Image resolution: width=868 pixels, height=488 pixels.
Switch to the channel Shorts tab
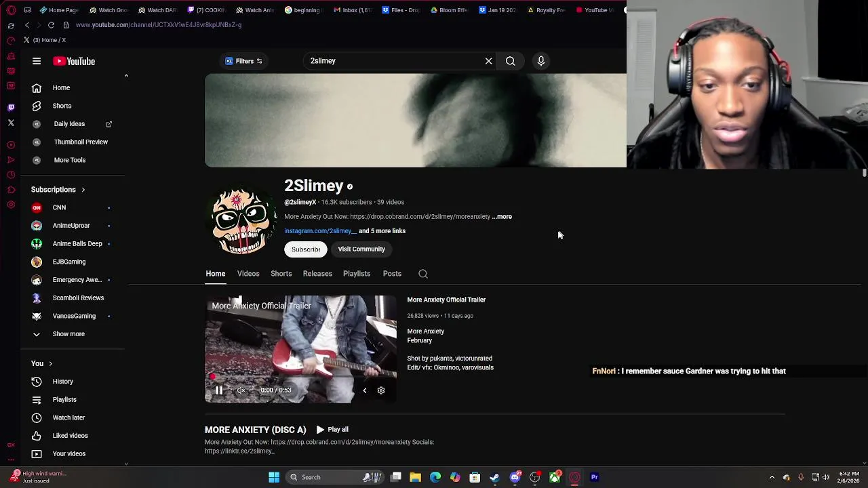281,274
